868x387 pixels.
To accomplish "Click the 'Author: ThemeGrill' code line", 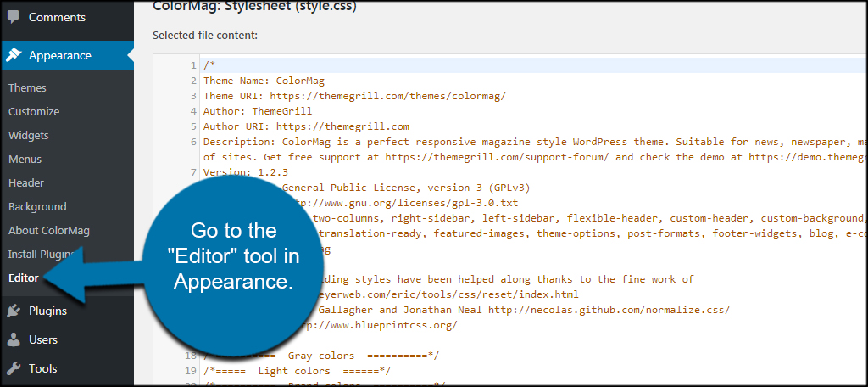I will tap(258, 111).
